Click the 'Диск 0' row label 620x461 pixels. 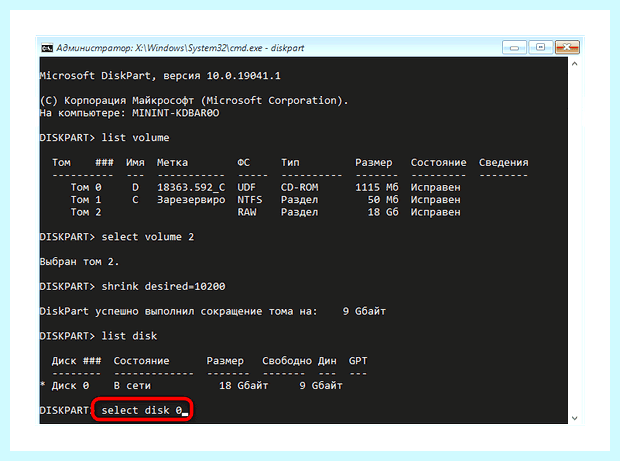pyautogui.click(x=70, y=385)
